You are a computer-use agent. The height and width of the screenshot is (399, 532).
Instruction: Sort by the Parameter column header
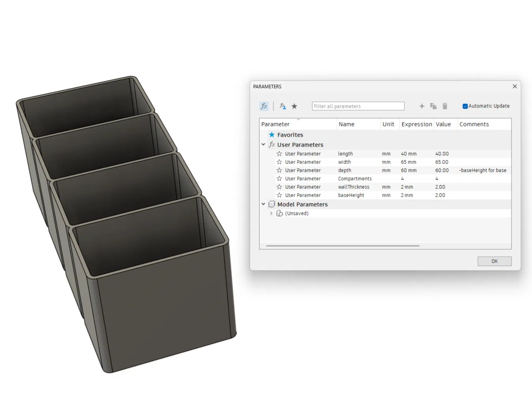[298, 124]
